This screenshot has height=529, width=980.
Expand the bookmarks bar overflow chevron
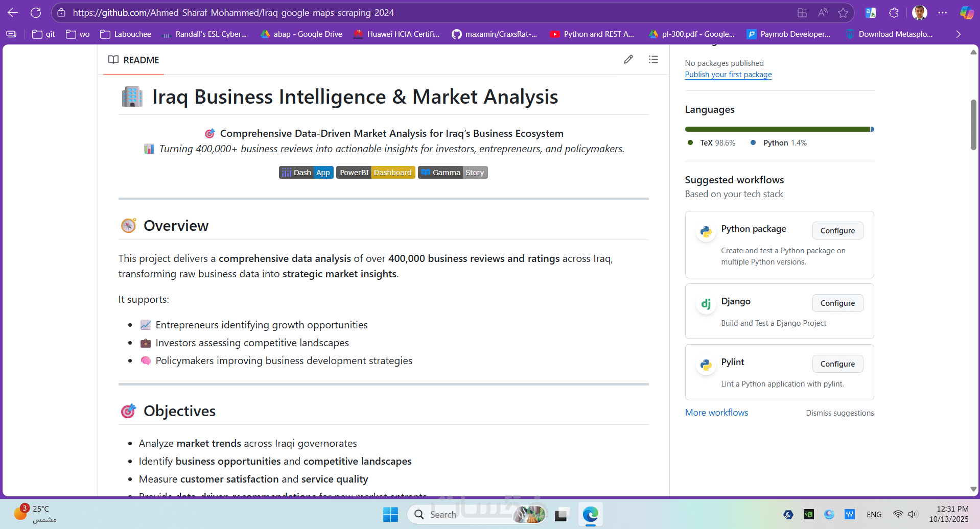(x=958, y=34)
